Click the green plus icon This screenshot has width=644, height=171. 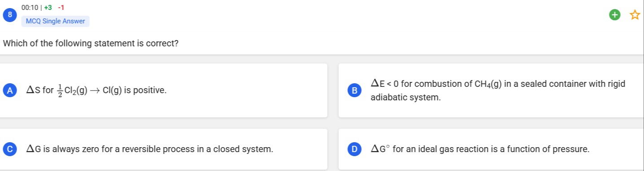[x=615, y=15]
